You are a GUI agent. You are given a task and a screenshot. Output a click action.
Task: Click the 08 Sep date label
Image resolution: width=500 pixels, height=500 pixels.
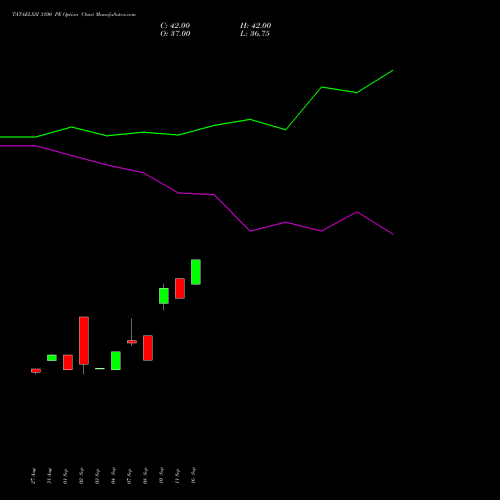pyautogui.click(x=145, y=476)
